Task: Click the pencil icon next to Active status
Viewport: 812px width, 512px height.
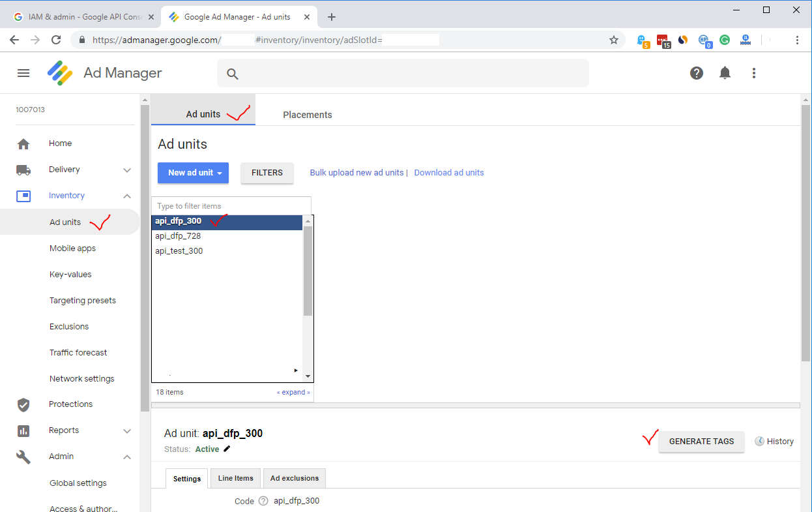Action: click(x=227, y=449)
